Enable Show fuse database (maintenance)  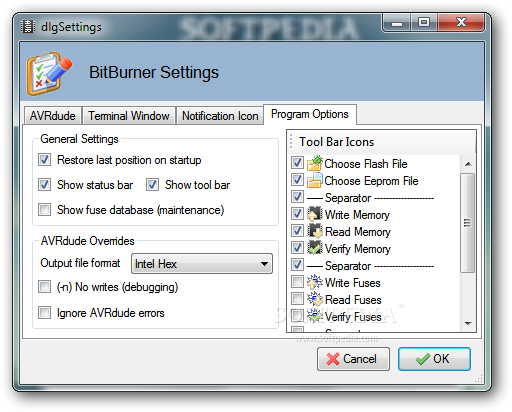44,210
